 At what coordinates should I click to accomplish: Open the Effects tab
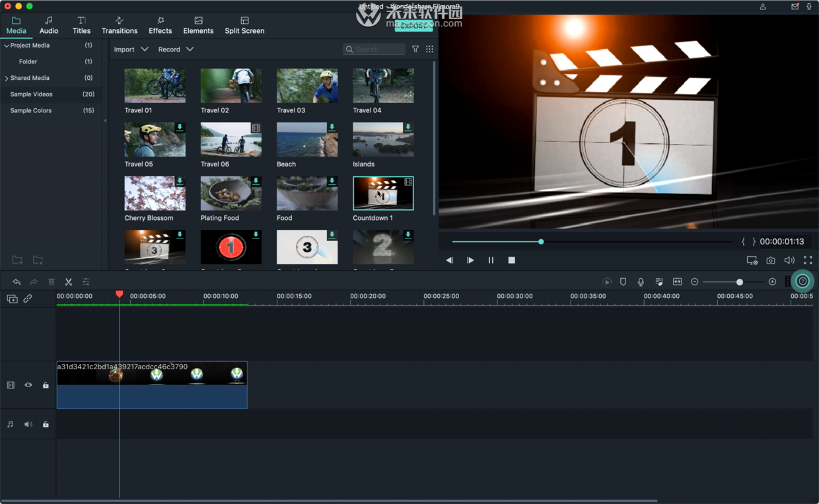pyautogui.click(x=160, y=26)
